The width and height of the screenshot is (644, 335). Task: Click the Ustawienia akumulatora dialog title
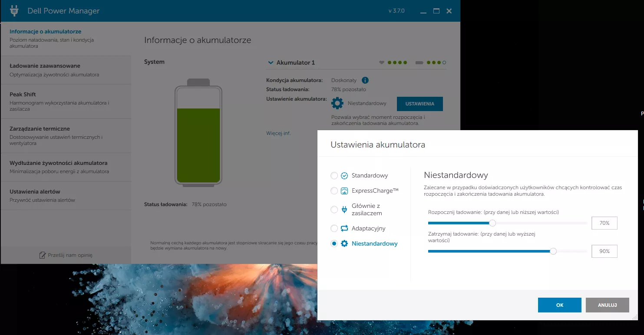click(x=378, y=145)
